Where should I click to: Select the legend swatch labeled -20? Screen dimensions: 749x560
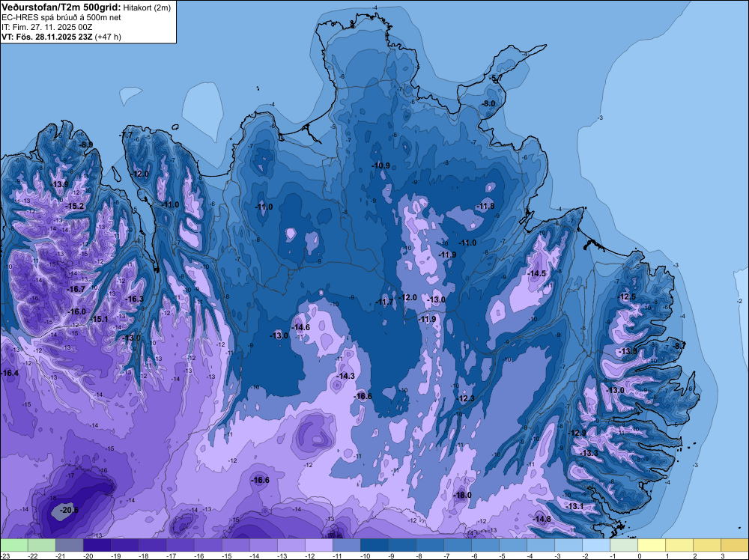coord(97,545)
